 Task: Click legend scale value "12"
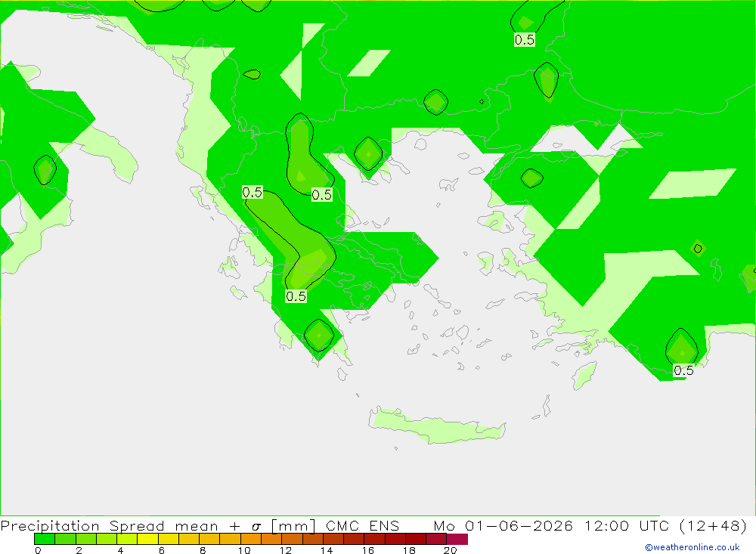point(286,550)
